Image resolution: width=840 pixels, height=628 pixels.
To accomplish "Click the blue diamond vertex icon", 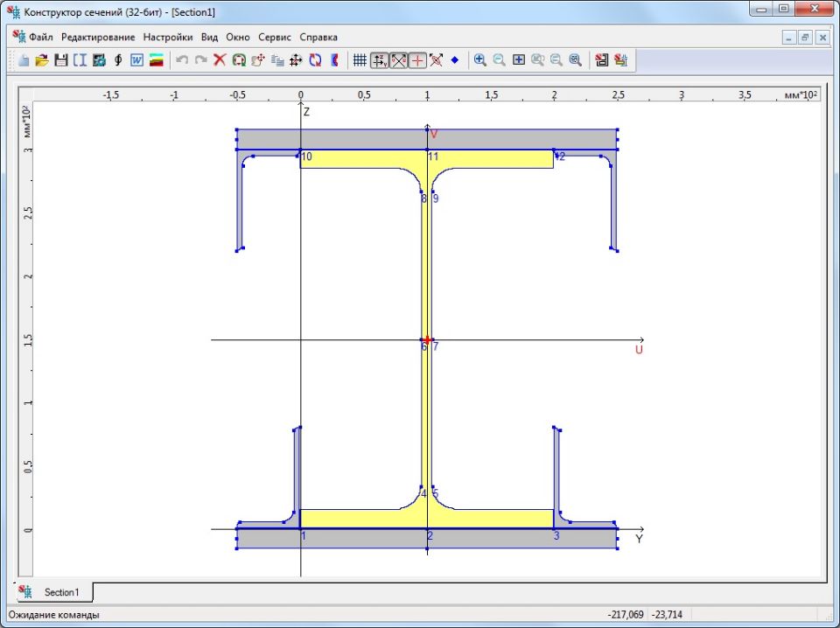I will tap(455, 60).
